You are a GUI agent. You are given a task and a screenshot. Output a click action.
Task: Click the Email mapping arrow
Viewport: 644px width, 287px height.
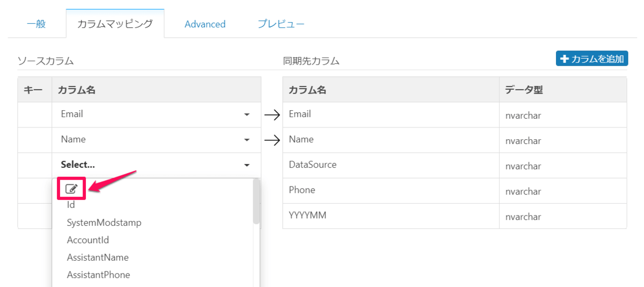coord(273,115)
